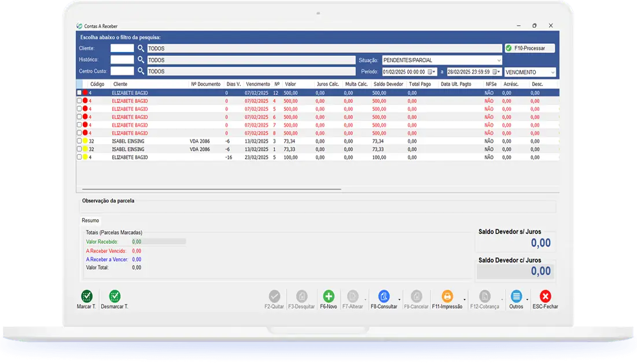637x364 pixels.
Task: Click Marcar T. checkmark icon
Action: click(87, 296)
